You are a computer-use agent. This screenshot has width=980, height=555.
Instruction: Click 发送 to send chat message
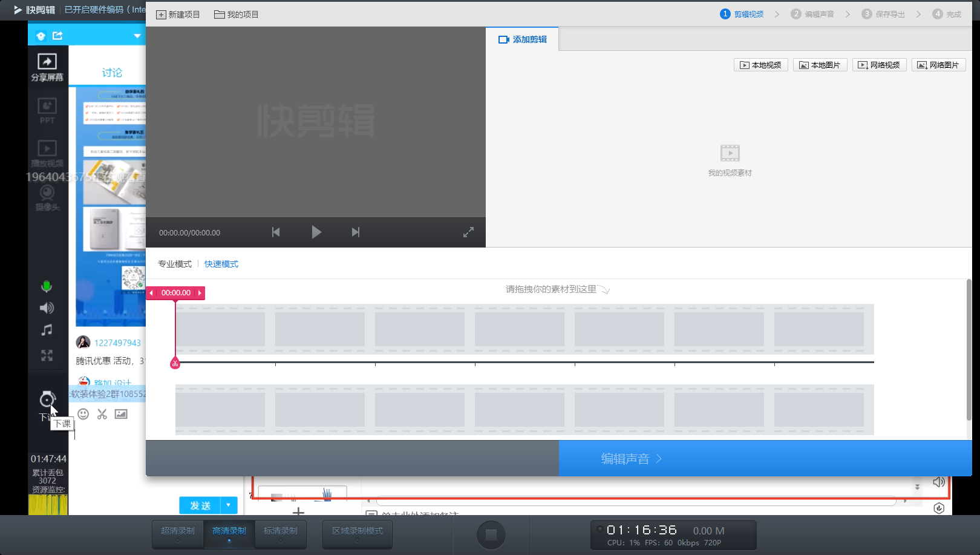(200, 505)
